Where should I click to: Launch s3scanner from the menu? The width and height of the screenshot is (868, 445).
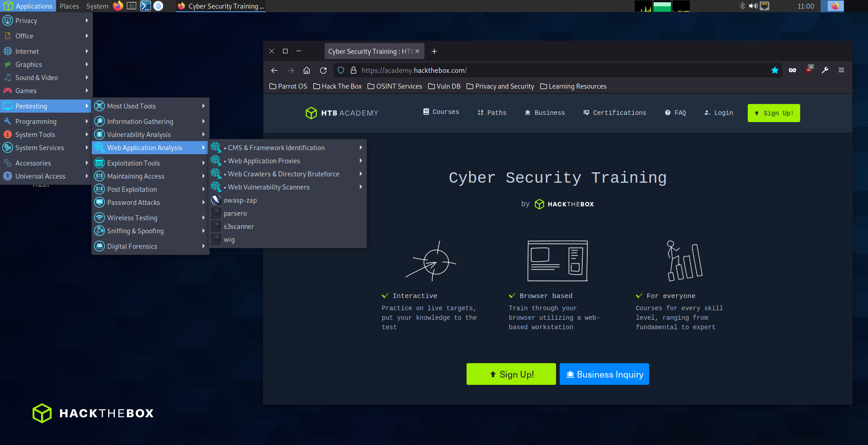(x=288, y=227)
